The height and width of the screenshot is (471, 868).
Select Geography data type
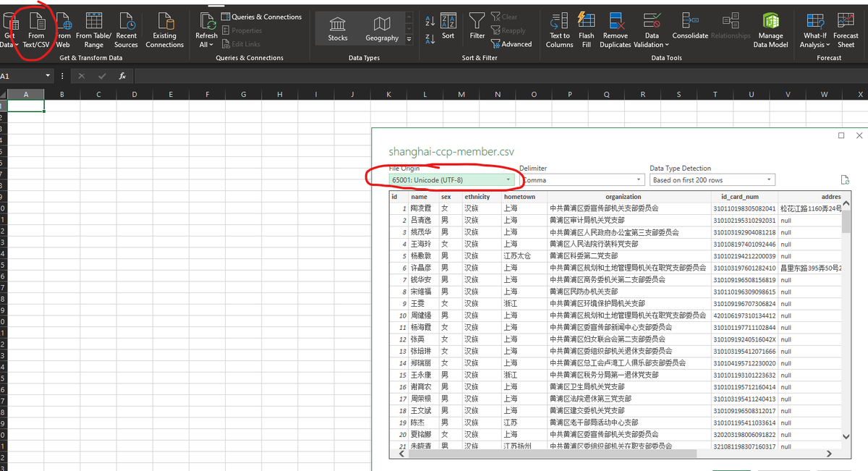[x=382, y=29]
